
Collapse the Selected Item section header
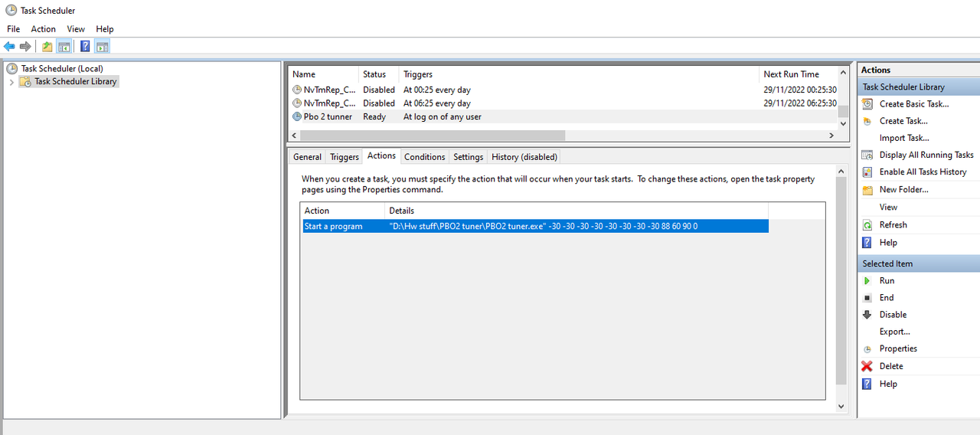[x=919, y=263]
